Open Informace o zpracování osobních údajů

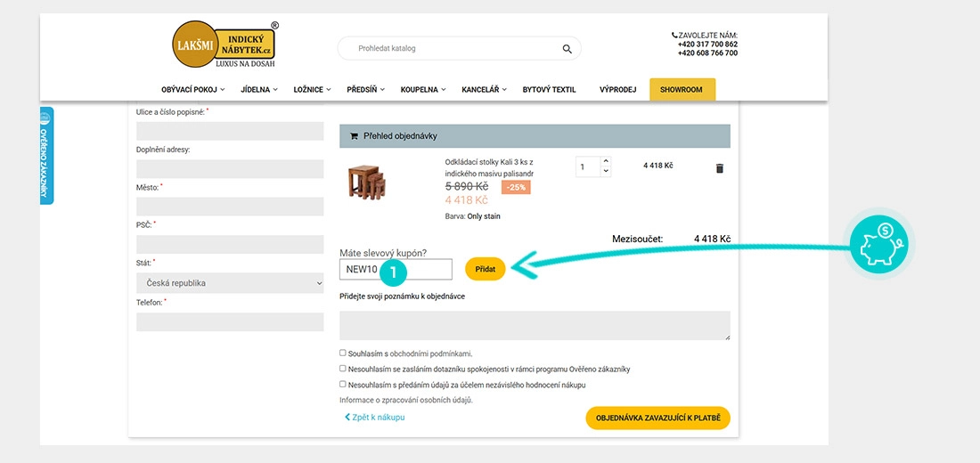[x=406, y=400]
